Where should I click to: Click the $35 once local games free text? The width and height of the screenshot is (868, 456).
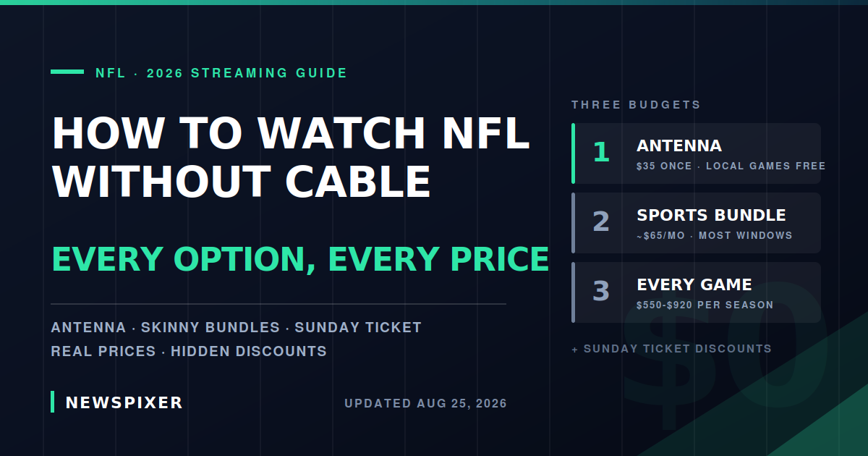coord(731,166)
